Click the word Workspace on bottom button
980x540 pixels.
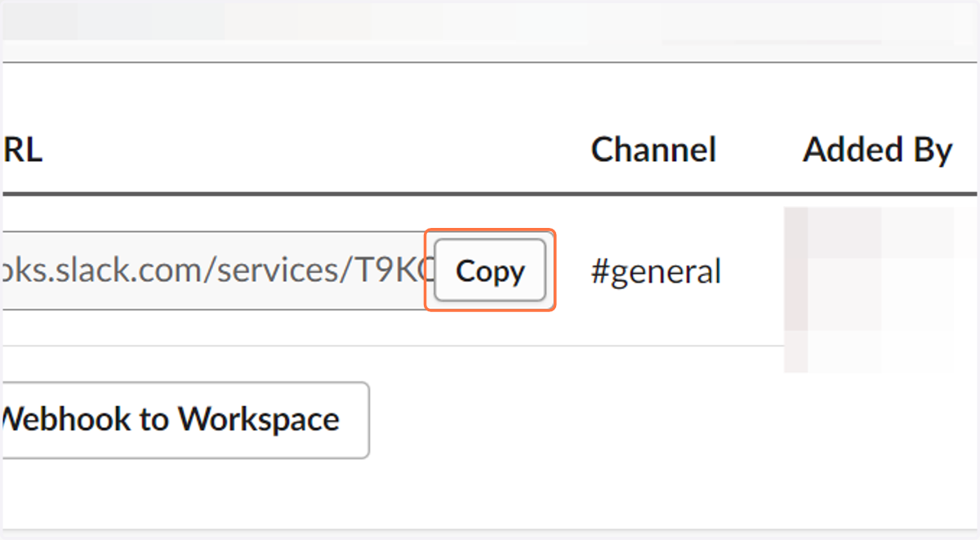coord(259,420)
